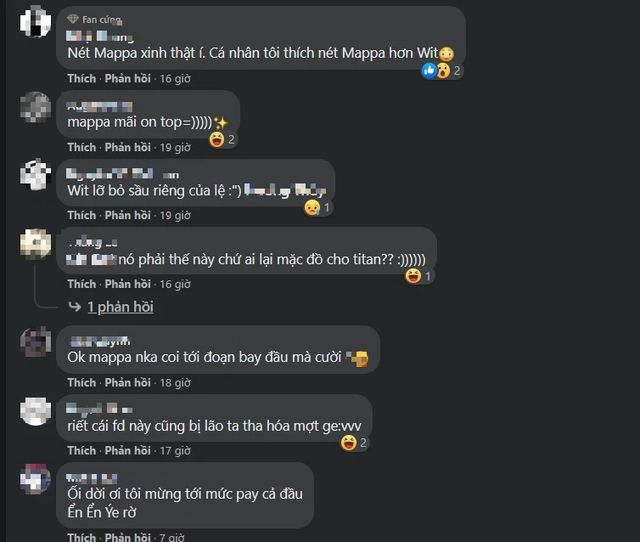Open like and wow reactions on Nét Mappa comment
This screenshot has width=640, height=542.
(441, 71)
